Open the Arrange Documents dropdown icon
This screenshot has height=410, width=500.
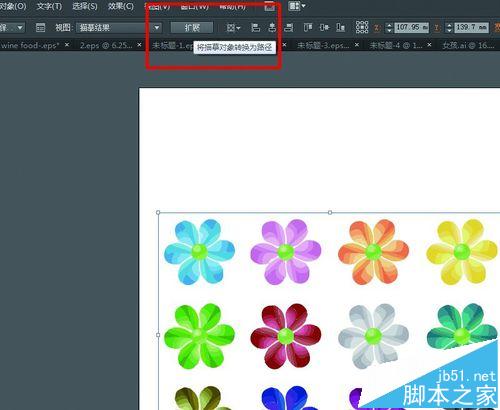click(297, 6)
